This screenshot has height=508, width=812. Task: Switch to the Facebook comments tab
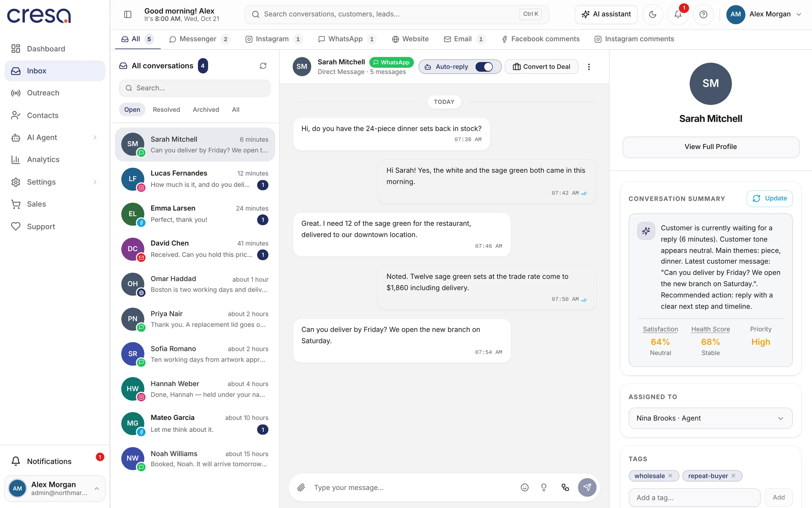click(540, 39)
